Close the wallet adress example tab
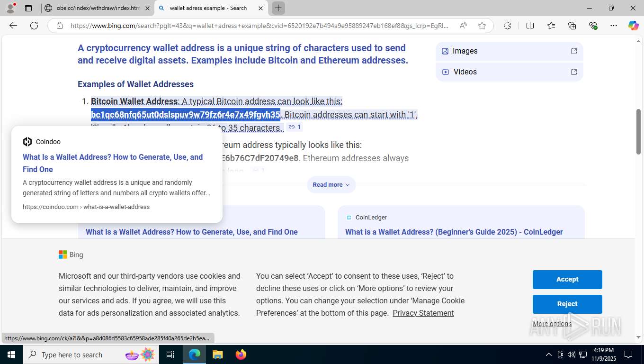644x364 pixels. (260, 8)
